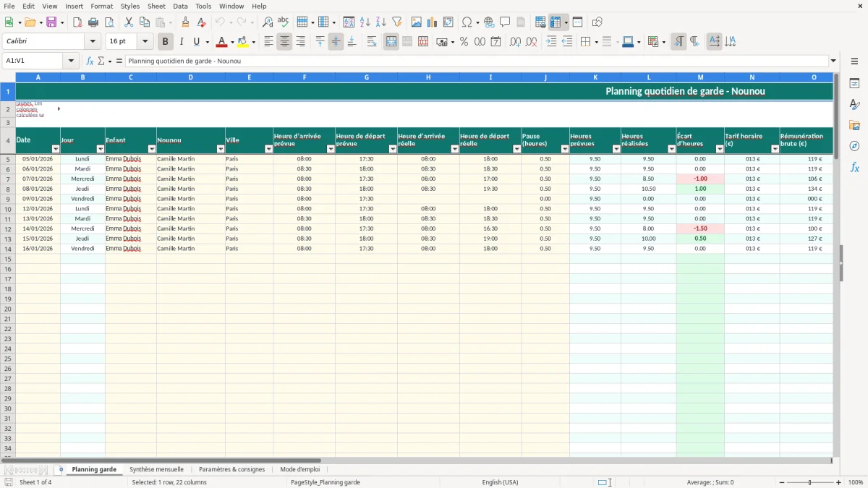Toggle Center Vertically alignment

point(336,42)
